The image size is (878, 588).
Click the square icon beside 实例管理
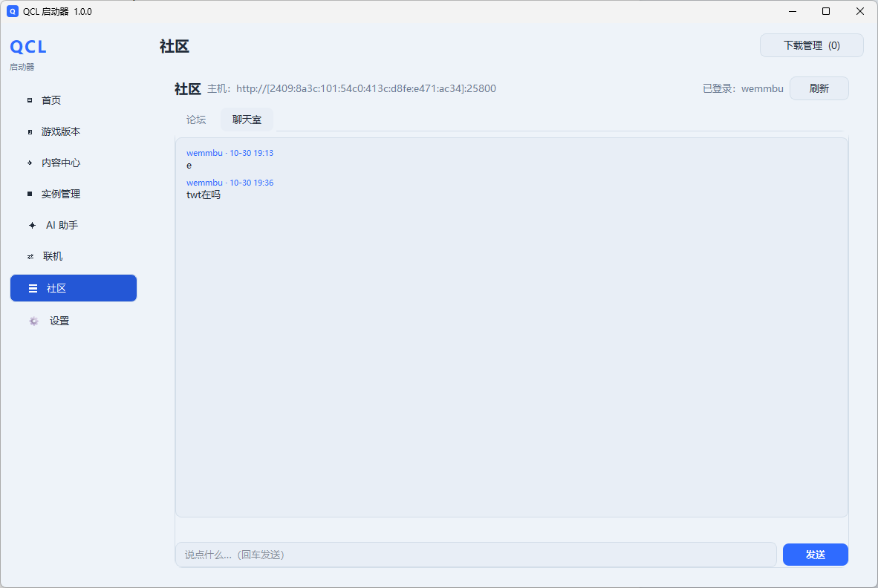pyautogui.click(x=30, y=194)
